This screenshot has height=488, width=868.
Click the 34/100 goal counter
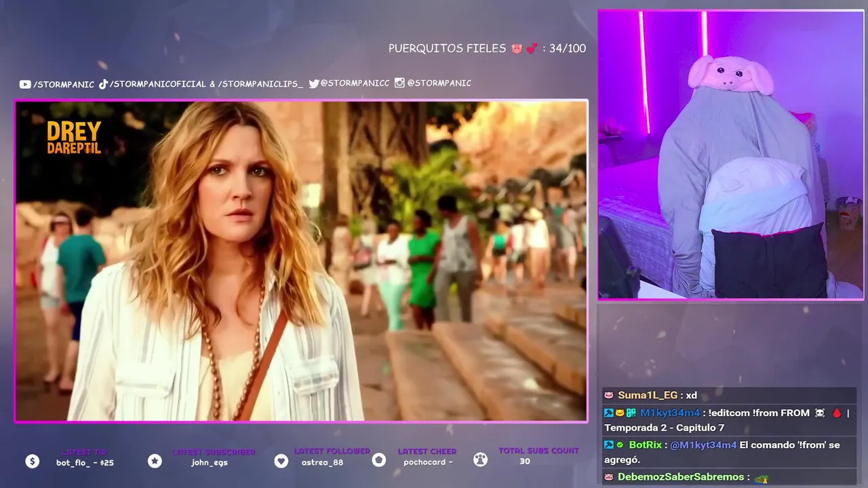pos(568,49)
